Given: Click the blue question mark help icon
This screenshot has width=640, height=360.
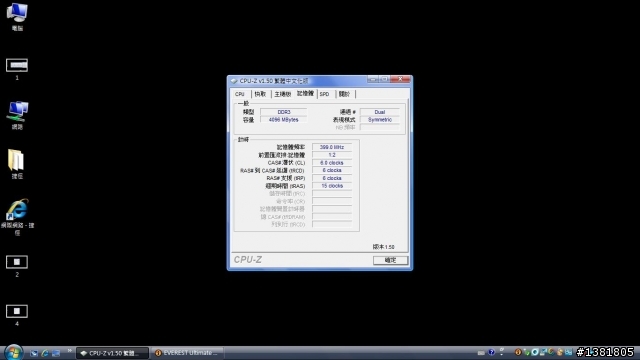Looking at the screenshot, I should (492, 352).
